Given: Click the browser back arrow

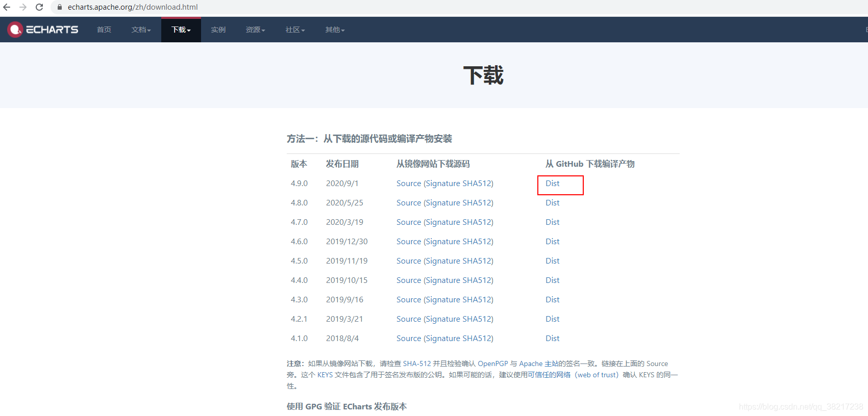Looking at the screenshot, I should tap(7, 7).
